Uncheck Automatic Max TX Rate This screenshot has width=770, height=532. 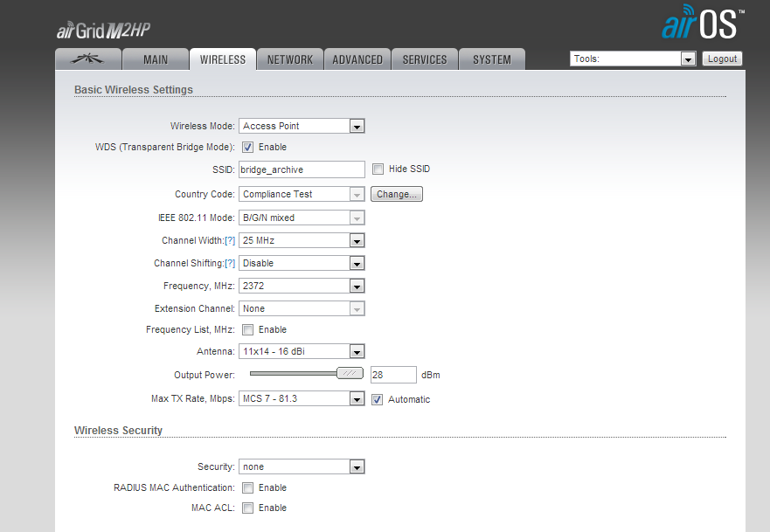(x=378, y=399)
